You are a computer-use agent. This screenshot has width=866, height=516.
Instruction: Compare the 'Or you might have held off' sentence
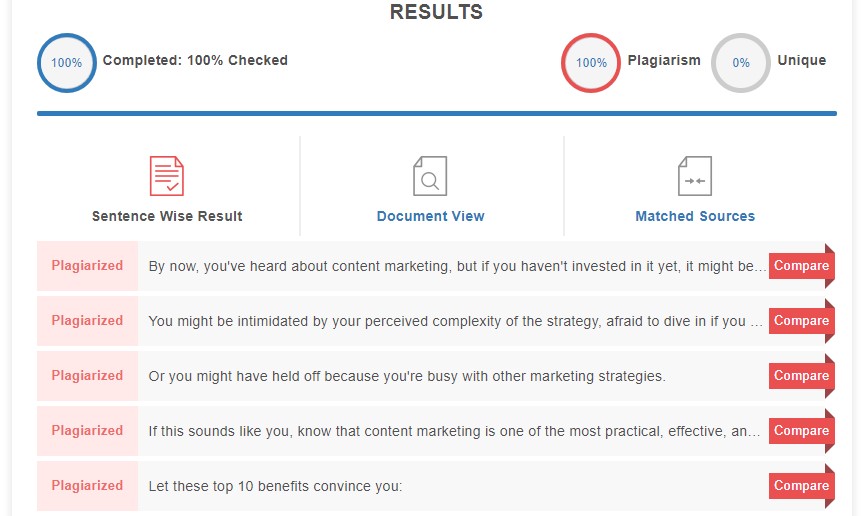point(801,376)
